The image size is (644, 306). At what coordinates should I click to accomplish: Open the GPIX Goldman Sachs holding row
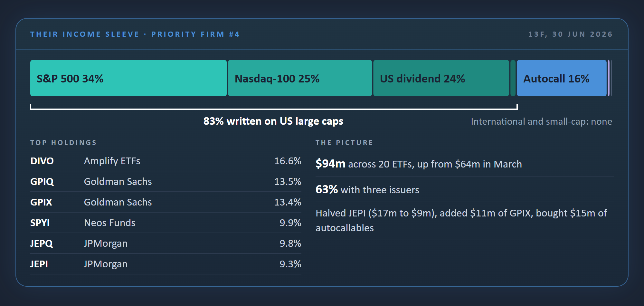click(x=166, y=202)
